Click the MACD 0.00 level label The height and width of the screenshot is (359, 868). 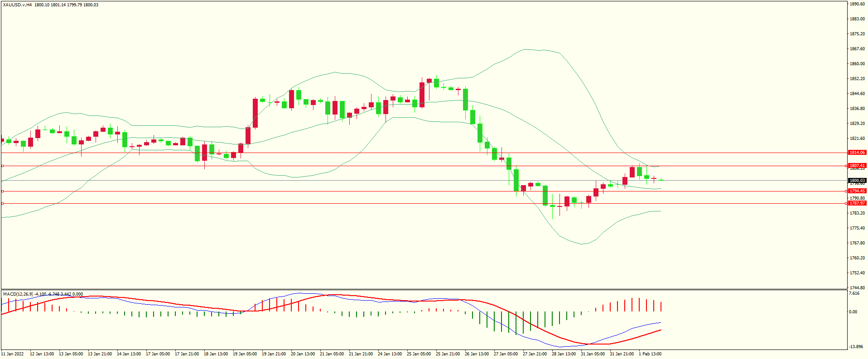(853, 312)
